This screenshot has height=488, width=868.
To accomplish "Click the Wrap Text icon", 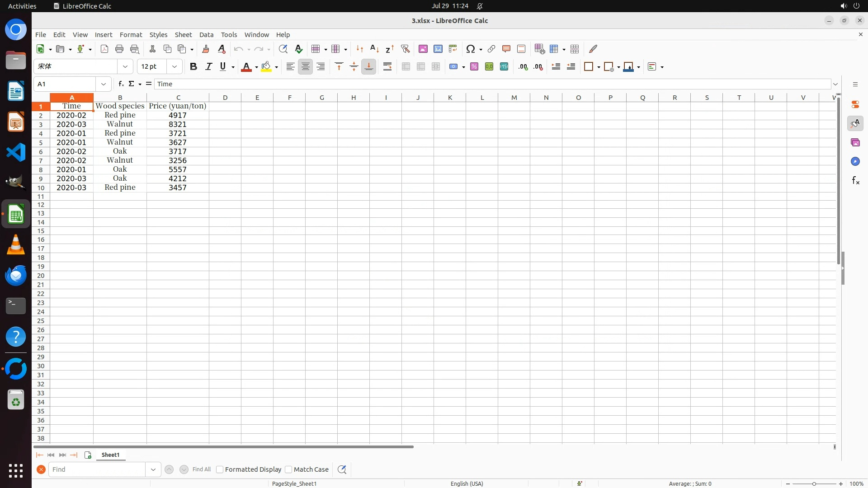I will click(387, 67).
